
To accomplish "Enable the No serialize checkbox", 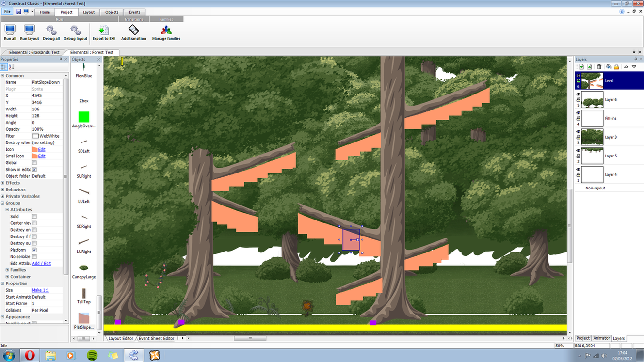I will pyautogui.click(x=34, y=257).
